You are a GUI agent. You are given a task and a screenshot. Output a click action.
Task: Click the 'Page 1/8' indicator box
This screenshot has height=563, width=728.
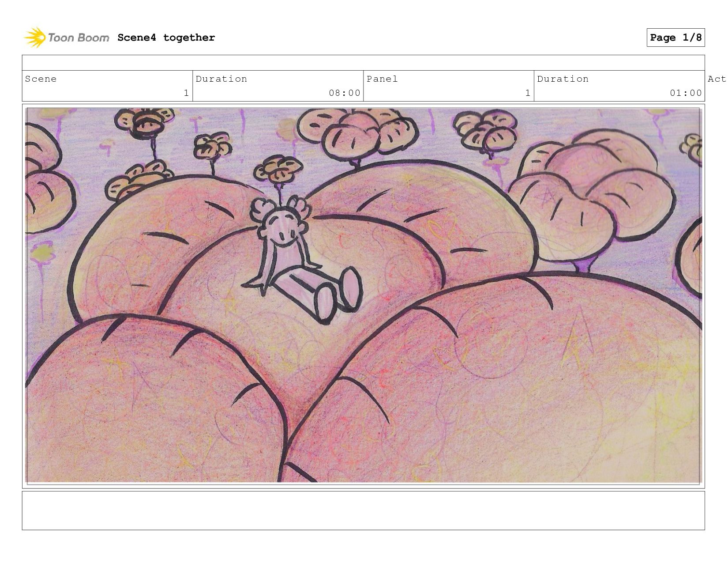(675, 38)
